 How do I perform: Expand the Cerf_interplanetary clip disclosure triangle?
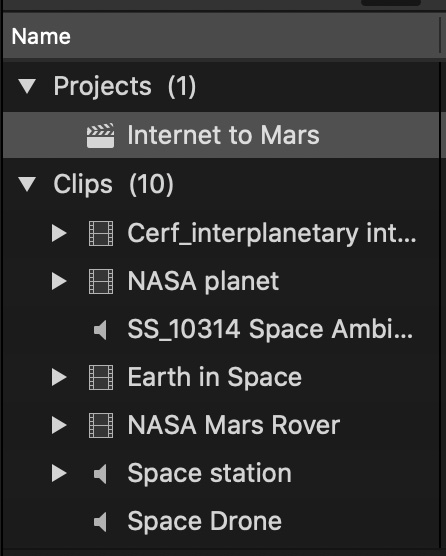click(x=59, y=233)
